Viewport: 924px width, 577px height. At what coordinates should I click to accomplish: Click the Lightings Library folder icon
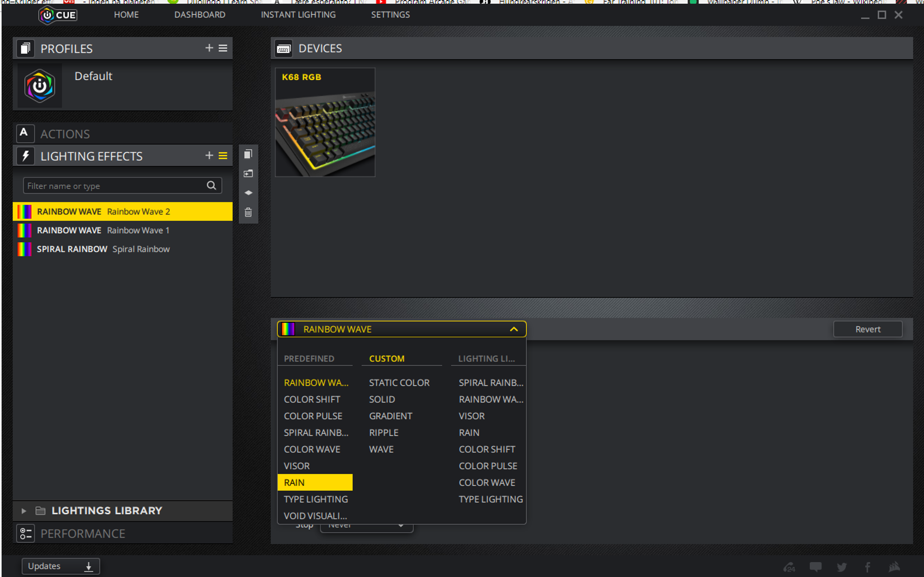pyautogui.click(x=41, y=511)
